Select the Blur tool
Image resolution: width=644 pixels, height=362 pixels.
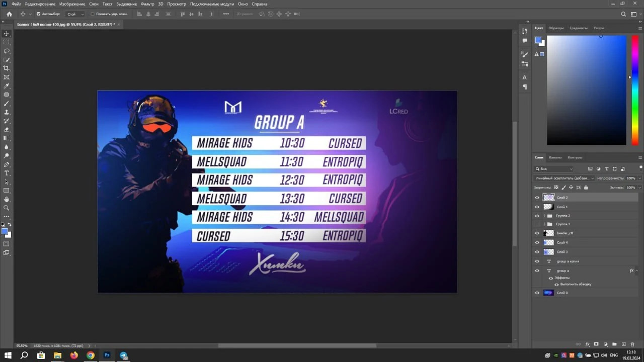pyautogui.click(x=7, y=147)
